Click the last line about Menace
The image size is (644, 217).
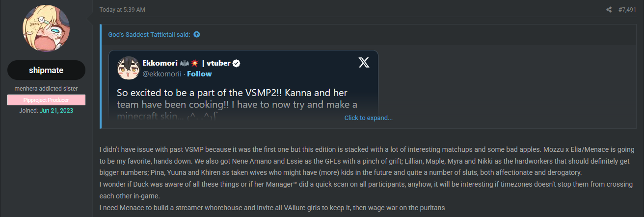tap(272, 208)
